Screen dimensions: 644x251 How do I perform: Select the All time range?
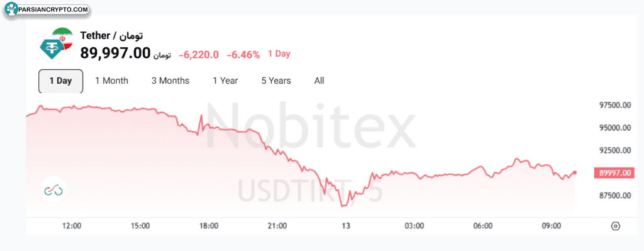(x=319, y=81)
